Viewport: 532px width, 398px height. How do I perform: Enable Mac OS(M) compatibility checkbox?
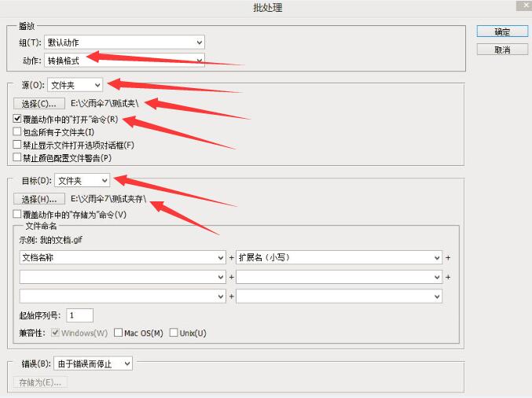click(x=118, y=333)
